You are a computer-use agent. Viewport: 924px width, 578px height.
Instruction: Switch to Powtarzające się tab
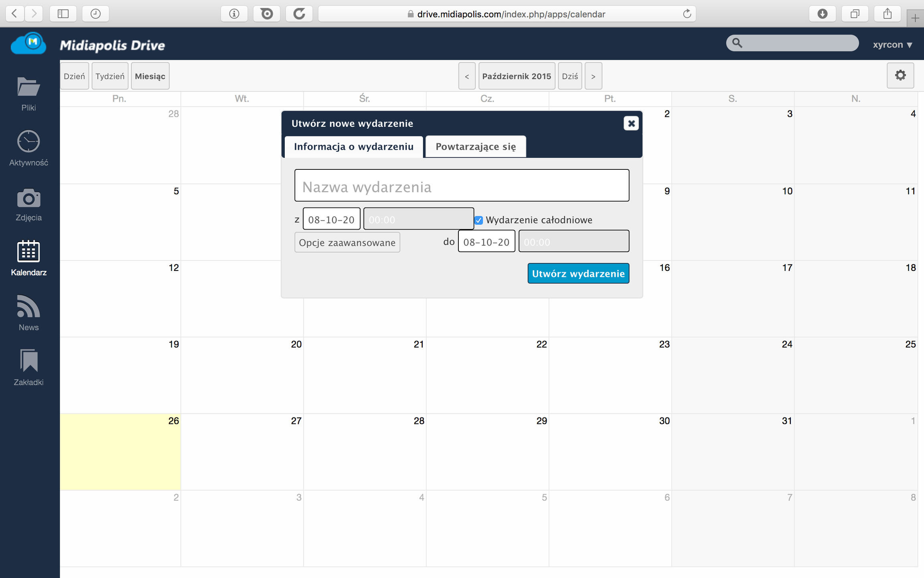click(x=476, y=147)
